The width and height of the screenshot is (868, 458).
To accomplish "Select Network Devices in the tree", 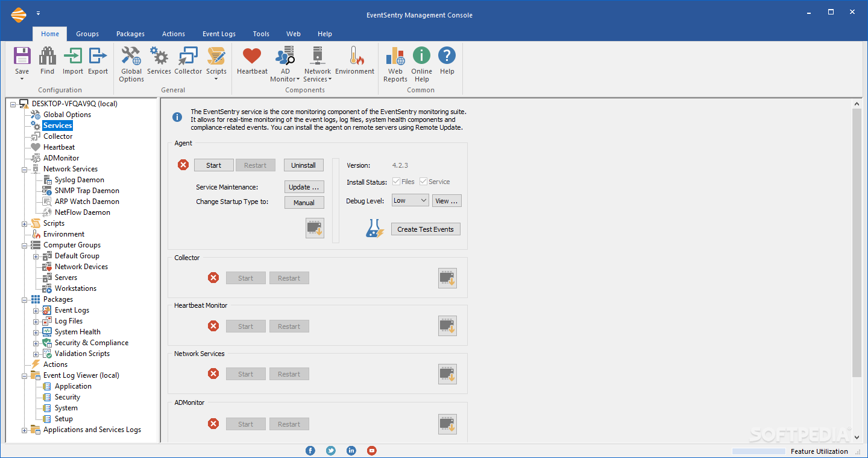I will (x=81, y=267).
